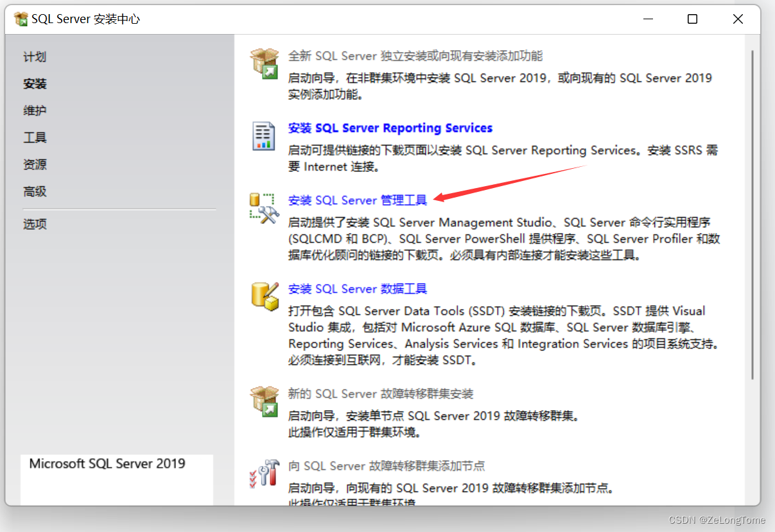Open the 安装 SQL Server 数据工具 link
Image resolution: width=775 pixels, height=532 pixels.
(x=358, y=289)
